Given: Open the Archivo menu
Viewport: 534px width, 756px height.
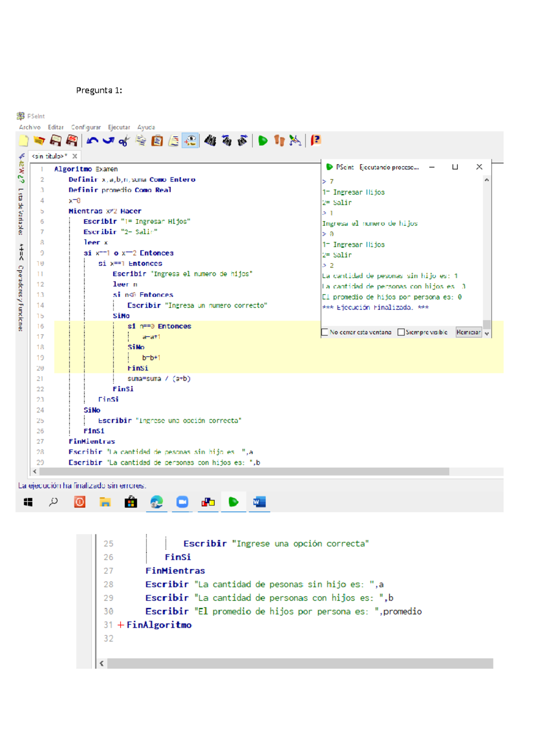Looking at the screenshot, I should [29, 127].
